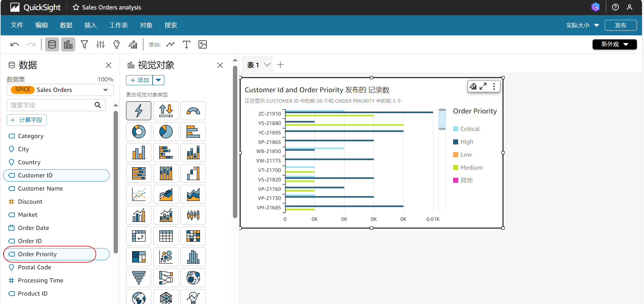Open the 新外观 dropdown
This screenshot has width=644, height=304.
pyautogui.click(x=614, y=44)
